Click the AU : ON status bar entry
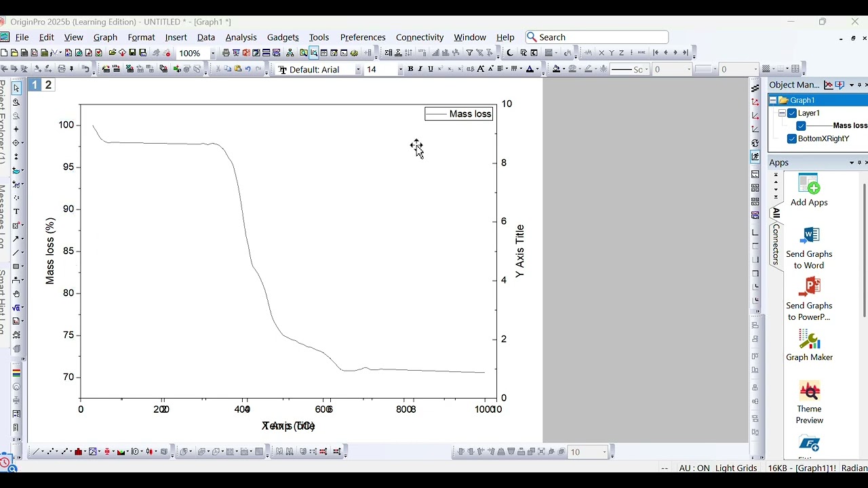The height and width of the screenshot is (488, 868). click(x=694, y=468)
